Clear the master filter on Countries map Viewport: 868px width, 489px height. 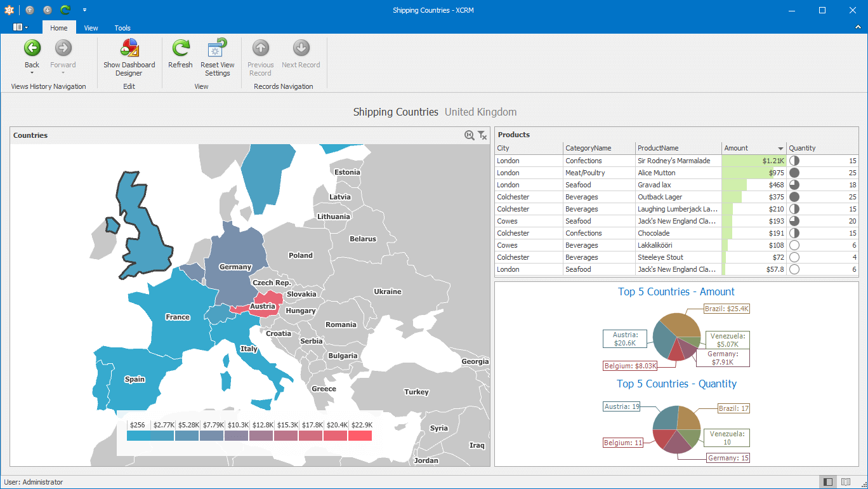[482, 135]
